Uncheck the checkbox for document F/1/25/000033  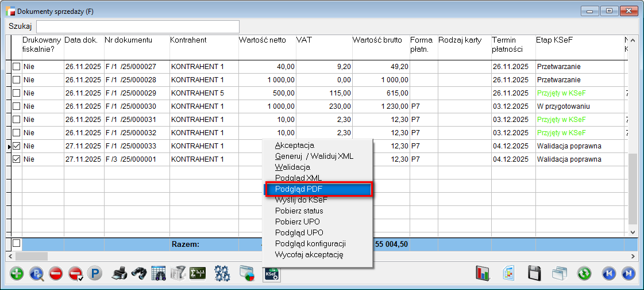point(16,146)
